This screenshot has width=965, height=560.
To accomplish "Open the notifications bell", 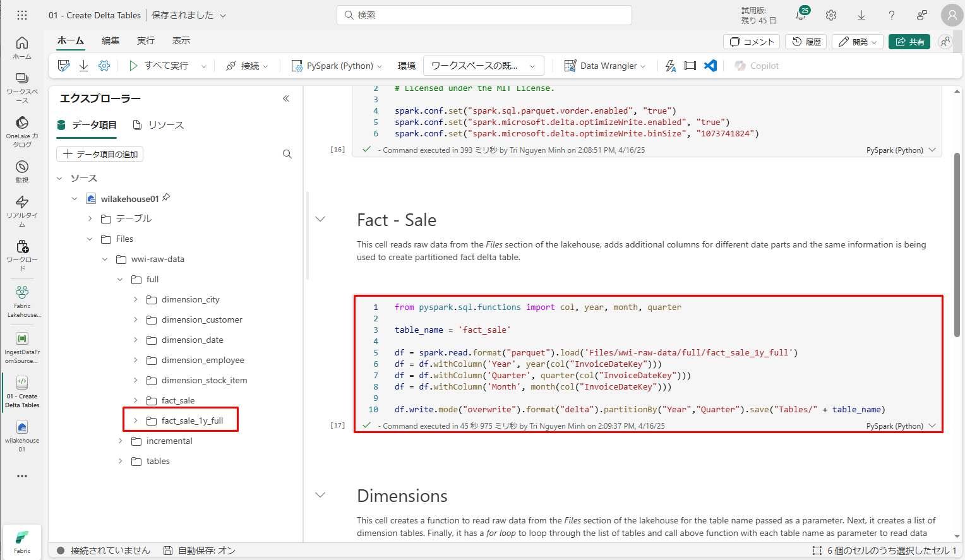I will click(801, 15).
